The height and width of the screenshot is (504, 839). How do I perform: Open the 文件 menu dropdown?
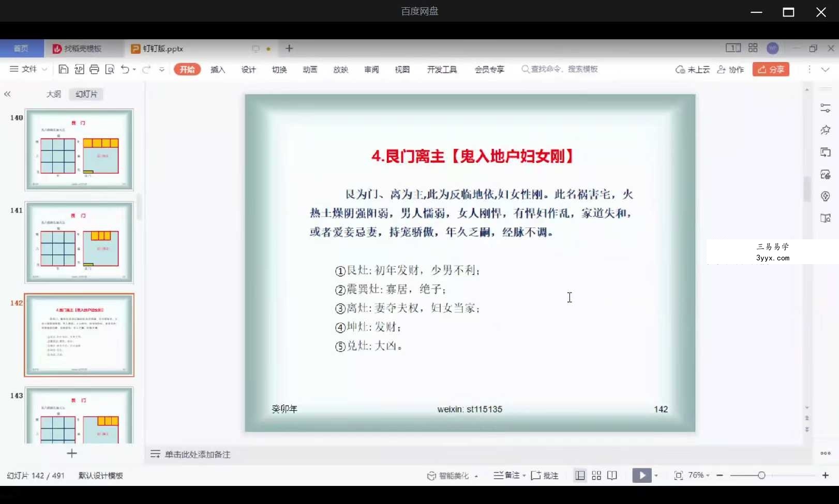28,69
